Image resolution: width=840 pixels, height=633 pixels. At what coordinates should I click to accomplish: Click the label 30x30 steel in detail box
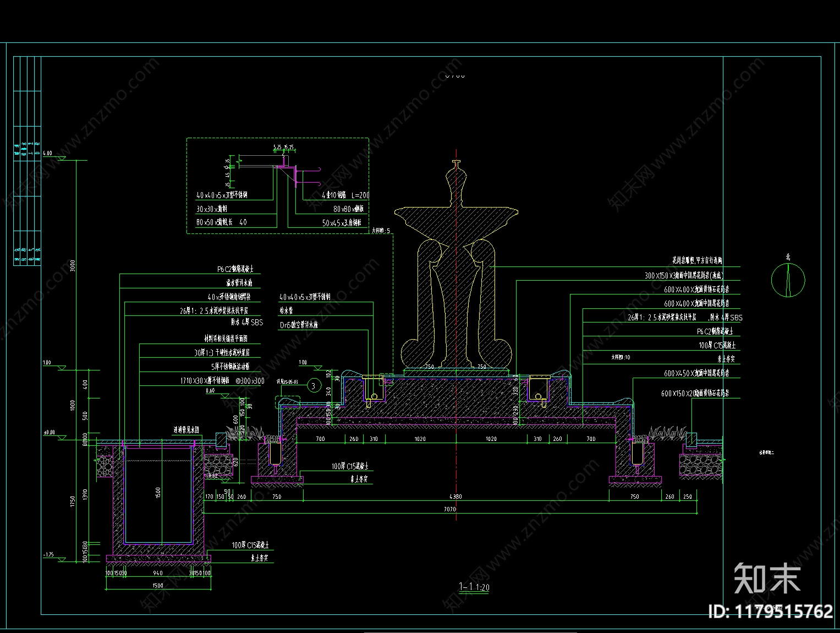tap(212, 209)
